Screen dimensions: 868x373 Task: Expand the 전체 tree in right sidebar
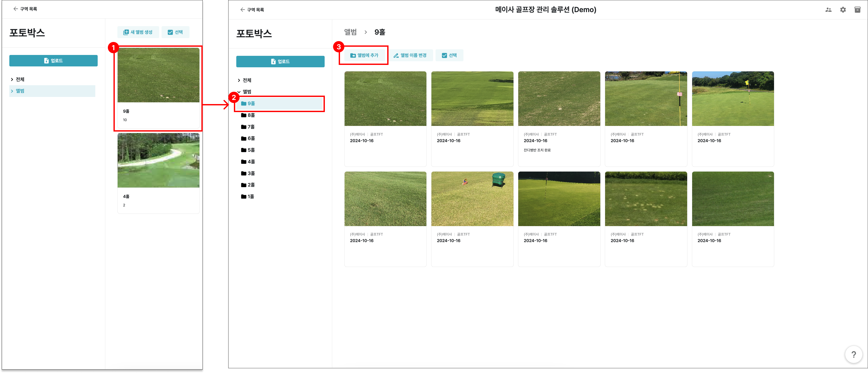[239, 80]
